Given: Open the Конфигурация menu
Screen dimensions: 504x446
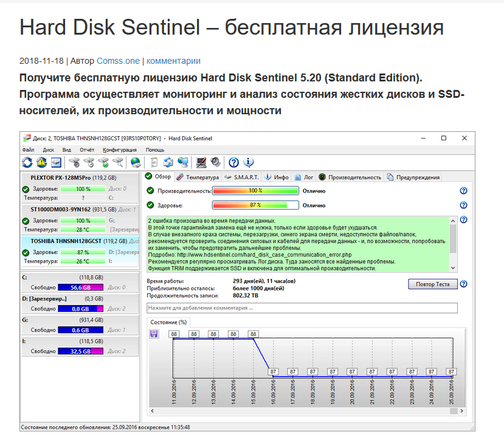Looking at the screenshot, I should coord(120,149).
